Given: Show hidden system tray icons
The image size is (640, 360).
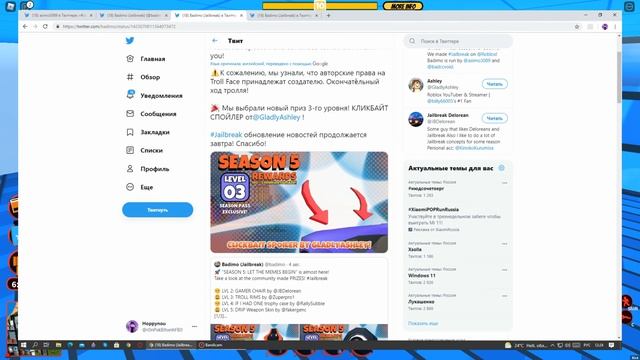Looking at the screenshot, I should 552,345.
